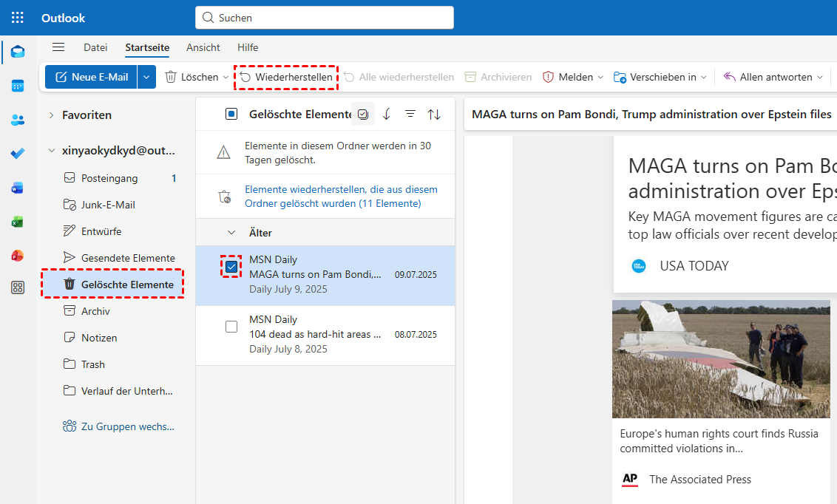Open the app launcher grid icon
Screen dimensions: 837x504
[18, 18]
